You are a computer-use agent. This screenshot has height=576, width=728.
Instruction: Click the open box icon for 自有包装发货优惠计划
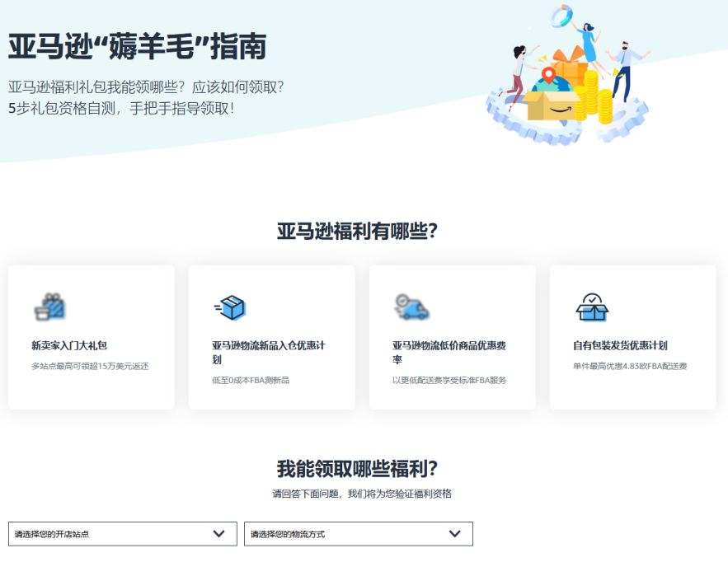click(592, 307)
